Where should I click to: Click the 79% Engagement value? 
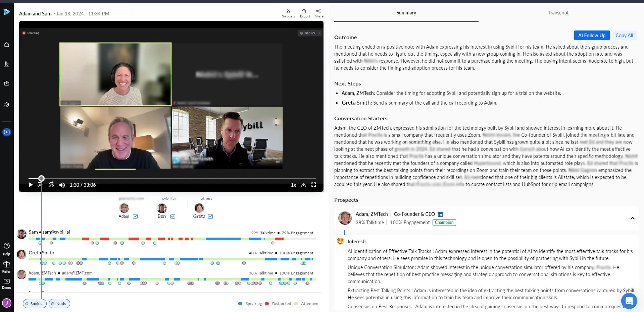pyautogui.click(x=297, y=233)
